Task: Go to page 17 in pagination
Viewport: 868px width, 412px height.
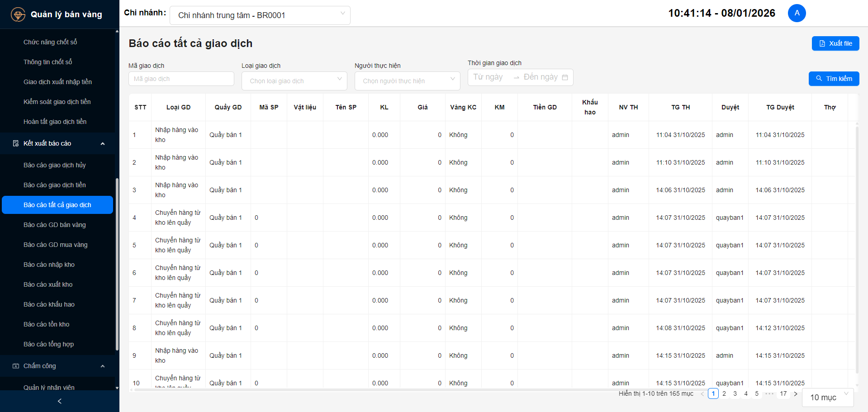Action: (783, 394)
